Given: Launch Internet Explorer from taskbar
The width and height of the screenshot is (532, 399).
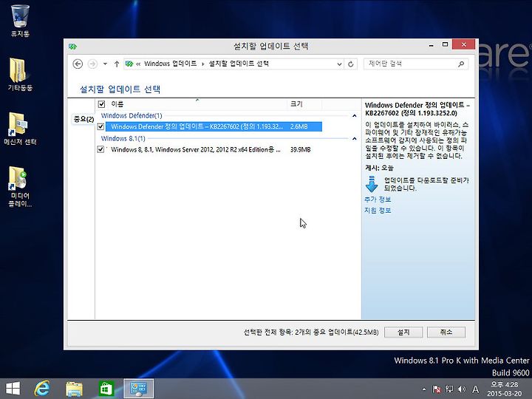Looking at the screenshot, I should [x=42, y=389].
